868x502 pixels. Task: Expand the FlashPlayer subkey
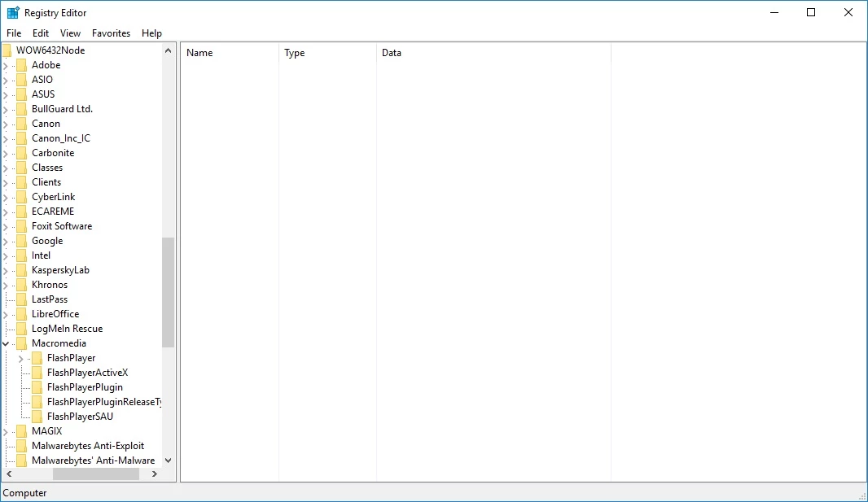pos(21,359)
